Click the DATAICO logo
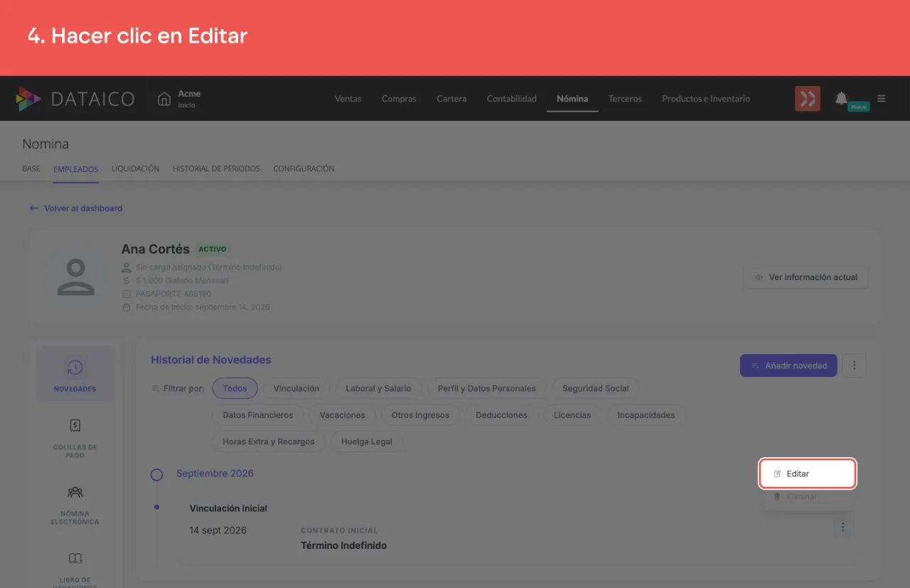The width and height of the screenshot is (910, 588). click(75, 99)
